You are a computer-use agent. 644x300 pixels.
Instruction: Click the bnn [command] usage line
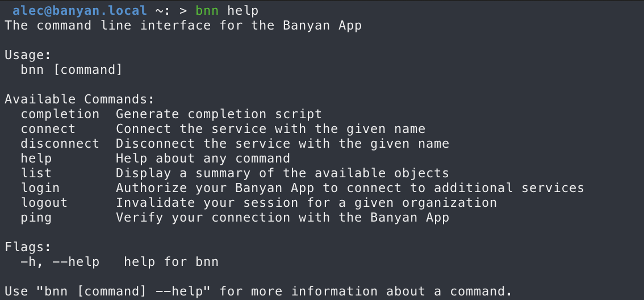point(72,69)
